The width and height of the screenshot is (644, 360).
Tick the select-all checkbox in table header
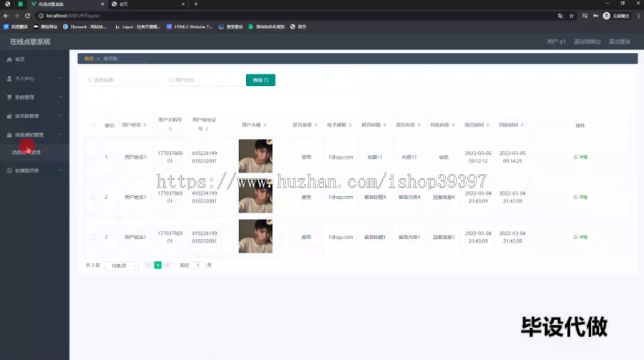[93, 125]
